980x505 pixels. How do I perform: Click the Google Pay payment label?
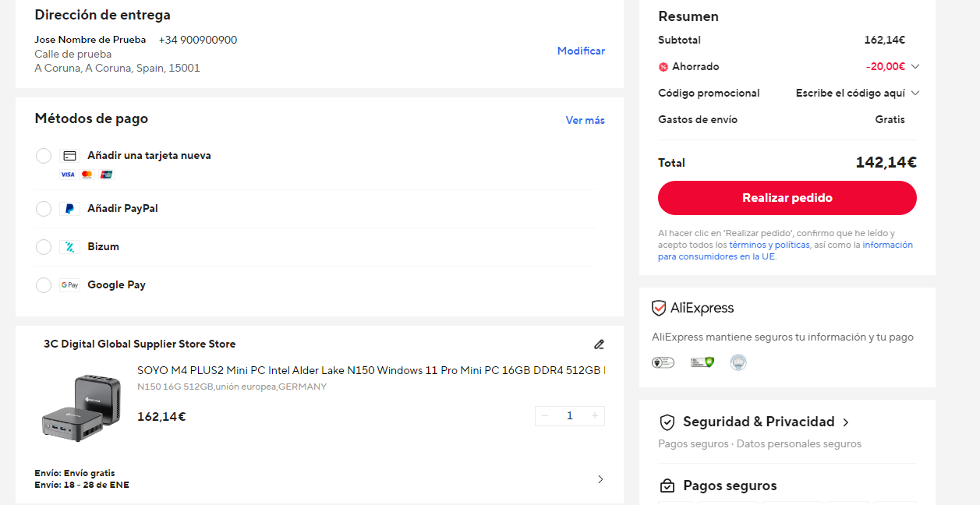(116, 285)
